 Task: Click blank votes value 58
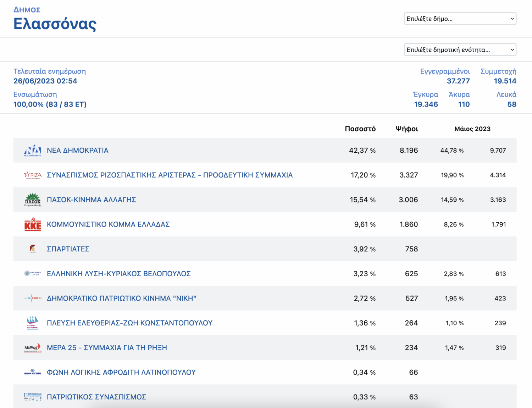coord(512,104)
